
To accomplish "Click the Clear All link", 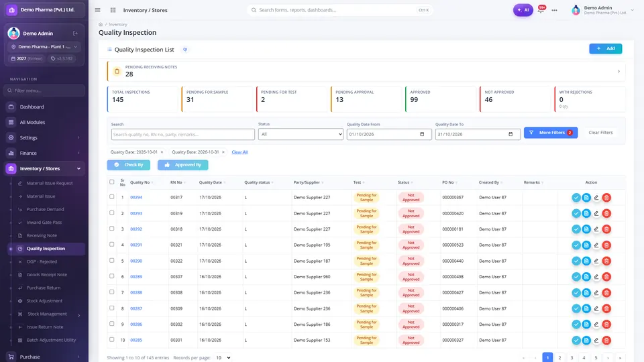I will (x=239, y=152).
